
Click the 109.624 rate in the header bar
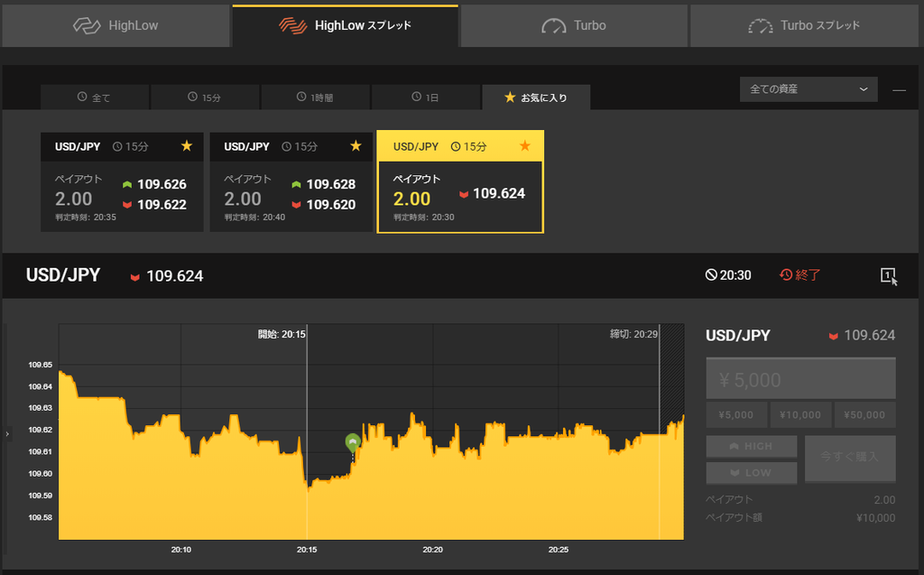174,276
